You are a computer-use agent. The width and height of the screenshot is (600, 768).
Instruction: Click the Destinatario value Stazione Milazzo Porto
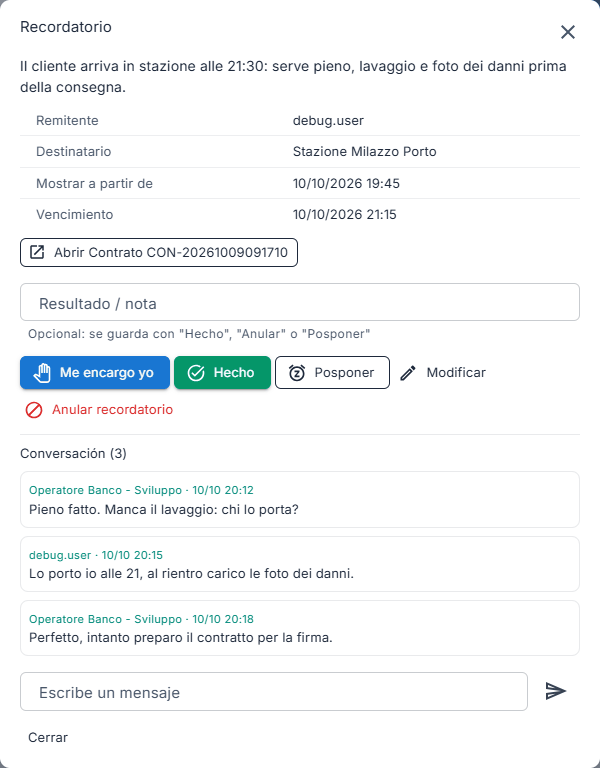click(x=364, y=151)
